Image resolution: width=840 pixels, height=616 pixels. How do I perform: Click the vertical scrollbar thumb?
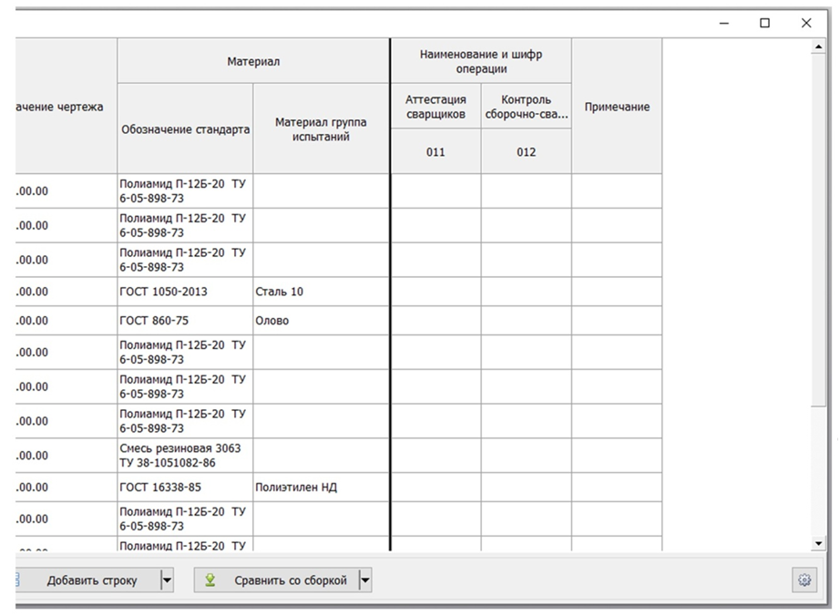(x=818, y=231)
